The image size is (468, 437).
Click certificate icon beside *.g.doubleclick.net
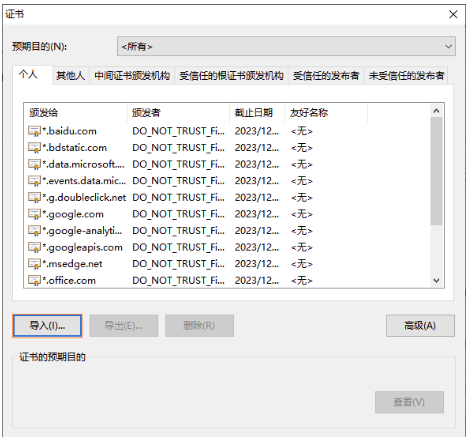pos(34,197)
